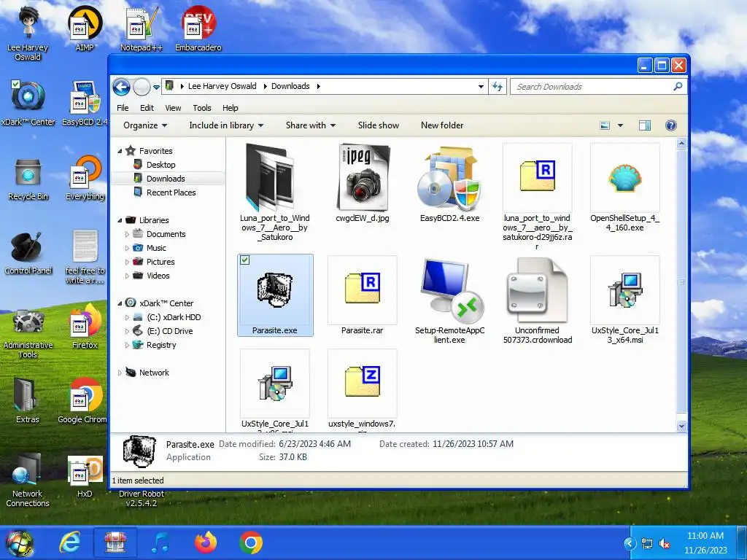The height and width of the screenshot is (560, 747).
Task: Open the HxD desktop shortcut
Action: click(85, 476)
